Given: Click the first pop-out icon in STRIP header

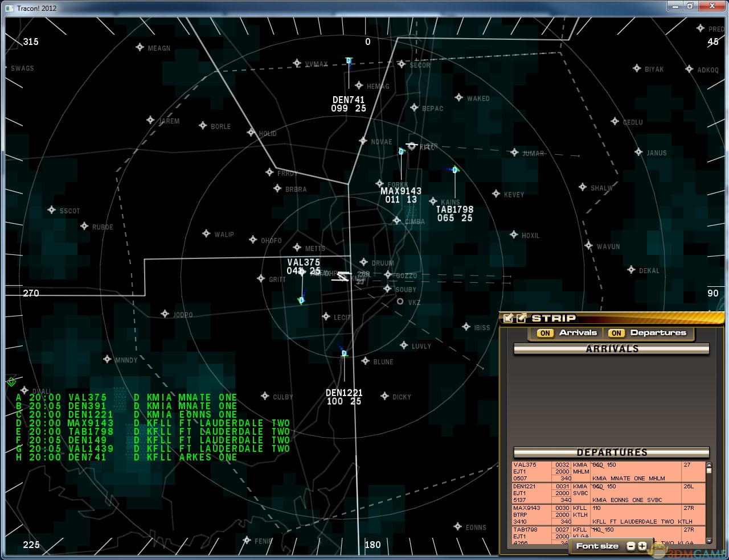Looking at the screenshot, I should tap(509, 318).
